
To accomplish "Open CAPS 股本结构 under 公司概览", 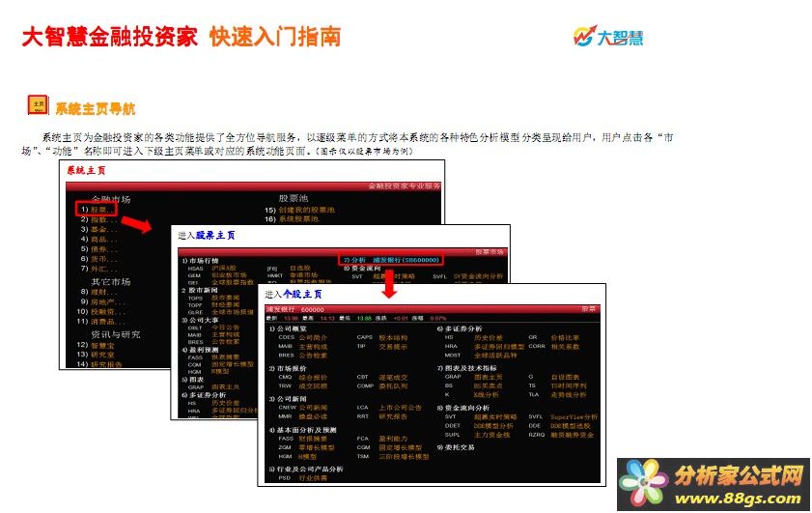I will 382,338.
